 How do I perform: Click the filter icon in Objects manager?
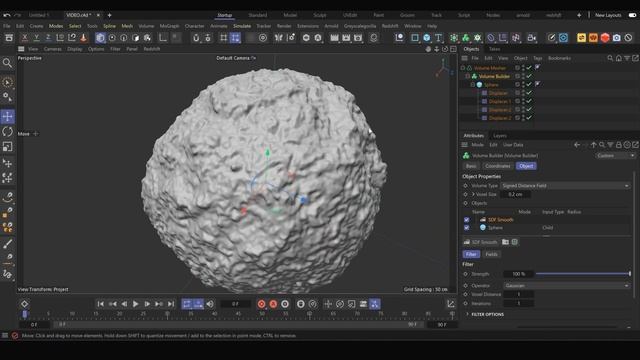(627, 58)
